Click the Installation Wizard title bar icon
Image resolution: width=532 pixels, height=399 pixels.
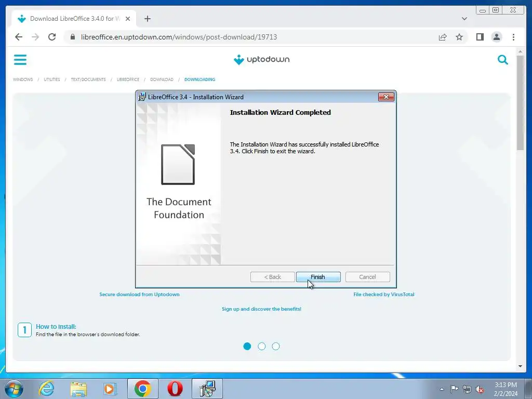142,97
